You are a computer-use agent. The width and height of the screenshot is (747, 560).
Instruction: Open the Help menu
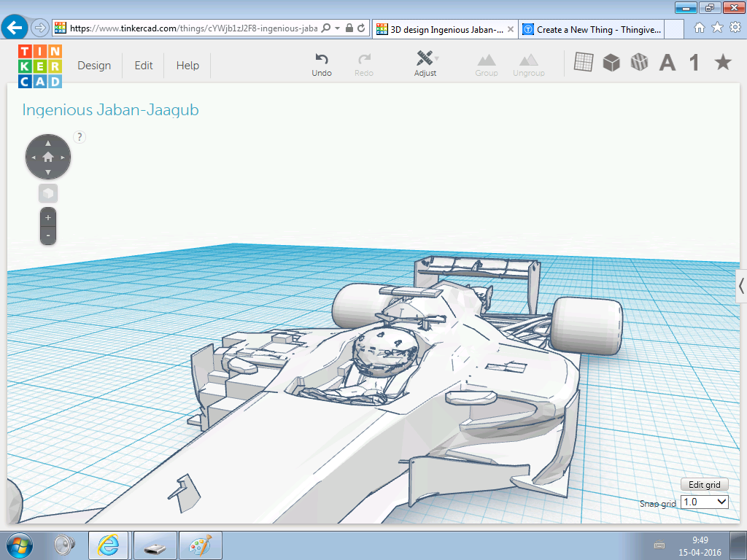[187, 65]
